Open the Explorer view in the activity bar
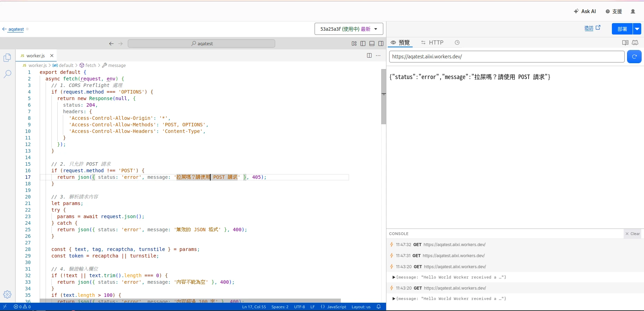Image resolution: width=644 pixels, height=311 pixels. pyautogui.click(x=7, y=58)
